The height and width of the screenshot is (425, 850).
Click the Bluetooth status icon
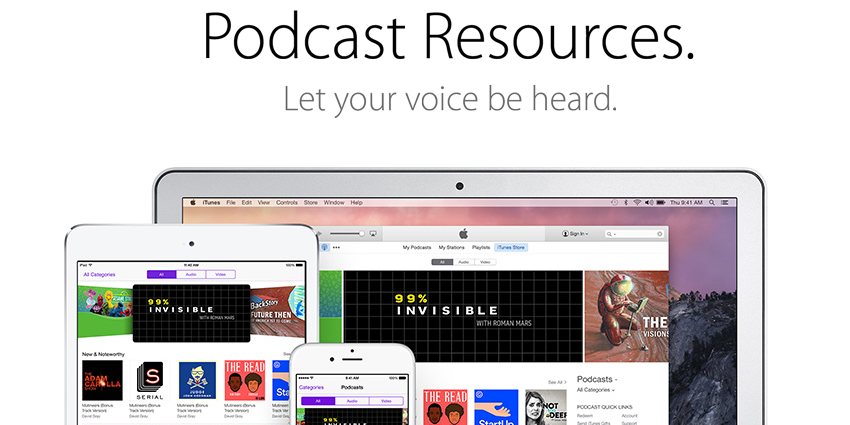[x=626, y=203]
